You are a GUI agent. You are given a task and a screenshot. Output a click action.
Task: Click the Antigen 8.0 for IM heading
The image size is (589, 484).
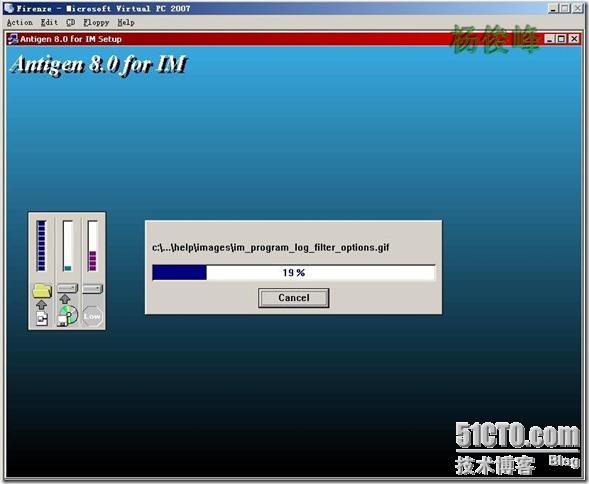(99, 65)
